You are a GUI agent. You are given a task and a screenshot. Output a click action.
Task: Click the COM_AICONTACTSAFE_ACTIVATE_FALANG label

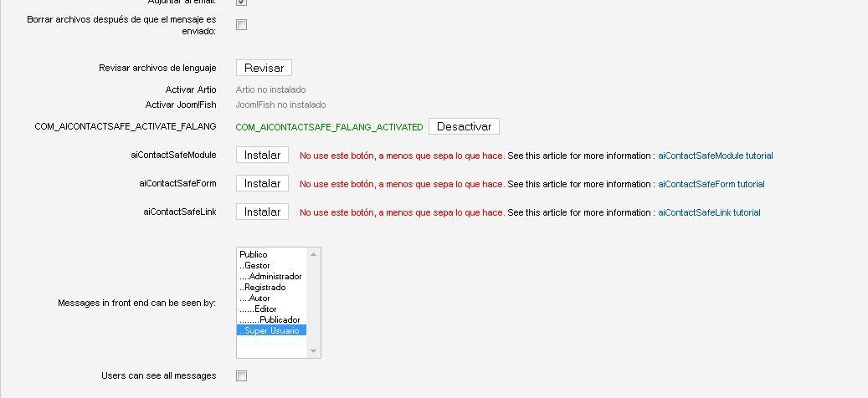click(x=125, y=126)
